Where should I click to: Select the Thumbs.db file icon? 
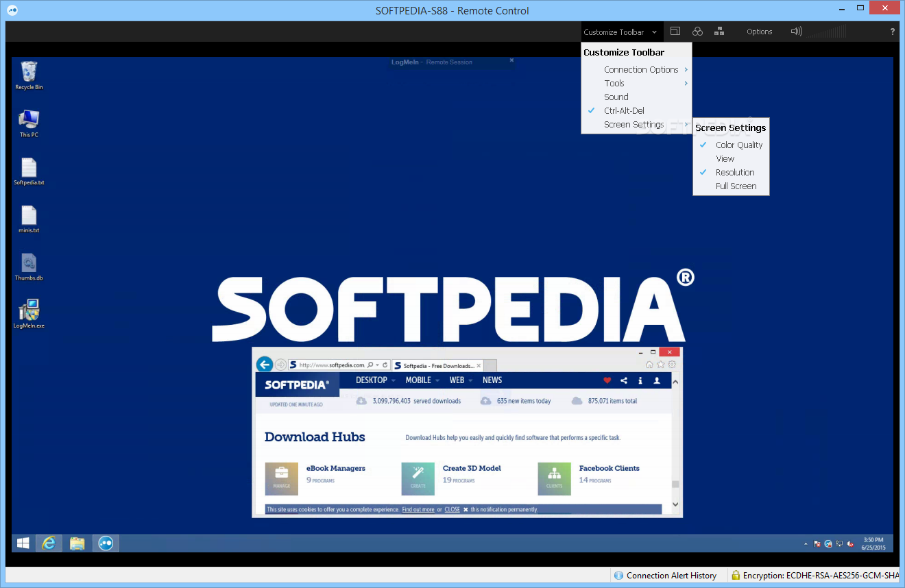click(x=29, y=267)
